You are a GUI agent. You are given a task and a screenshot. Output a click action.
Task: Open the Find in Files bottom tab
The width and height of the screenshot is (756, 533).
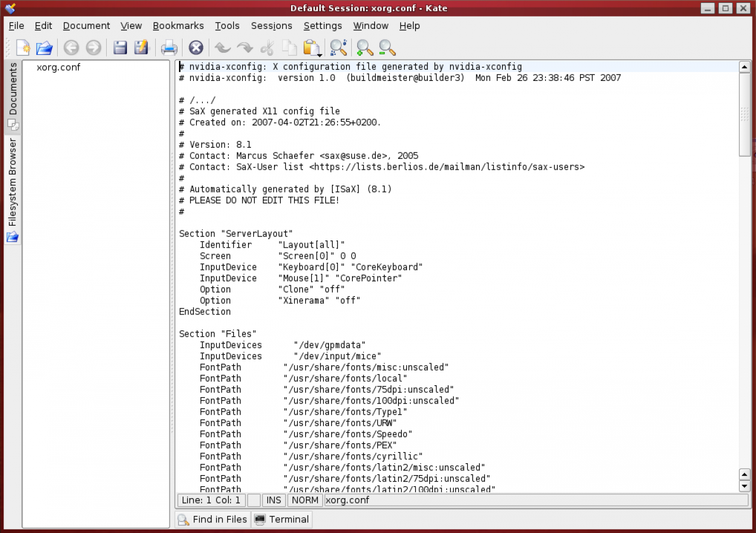coord(213,519)
